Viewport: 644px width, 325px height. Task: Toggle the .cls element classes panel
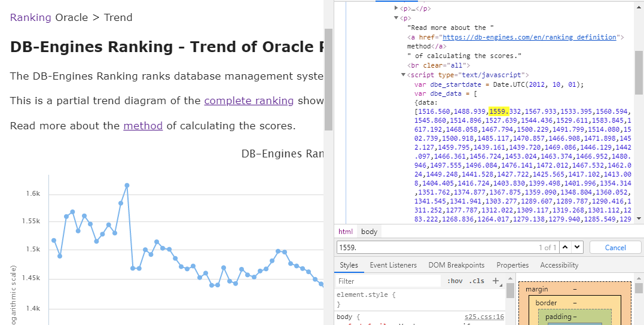click(x=477, y=281)
